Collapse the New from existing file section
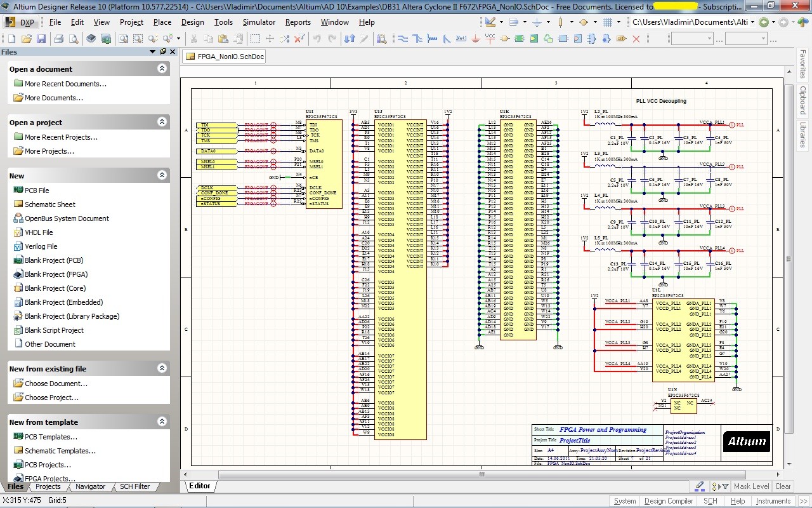This screenshot has height=508, width=812. pos(162,368)
